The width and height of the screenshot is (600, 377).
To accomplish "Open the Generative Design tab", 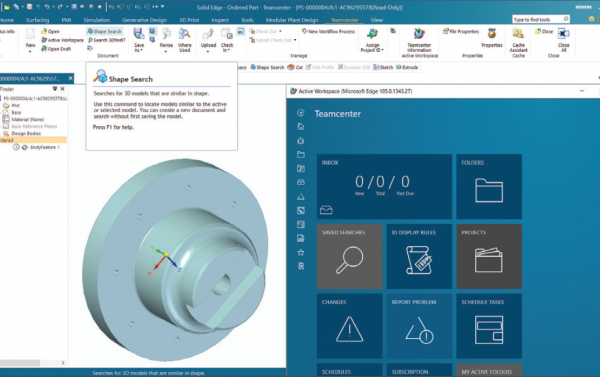I will 144,20.
